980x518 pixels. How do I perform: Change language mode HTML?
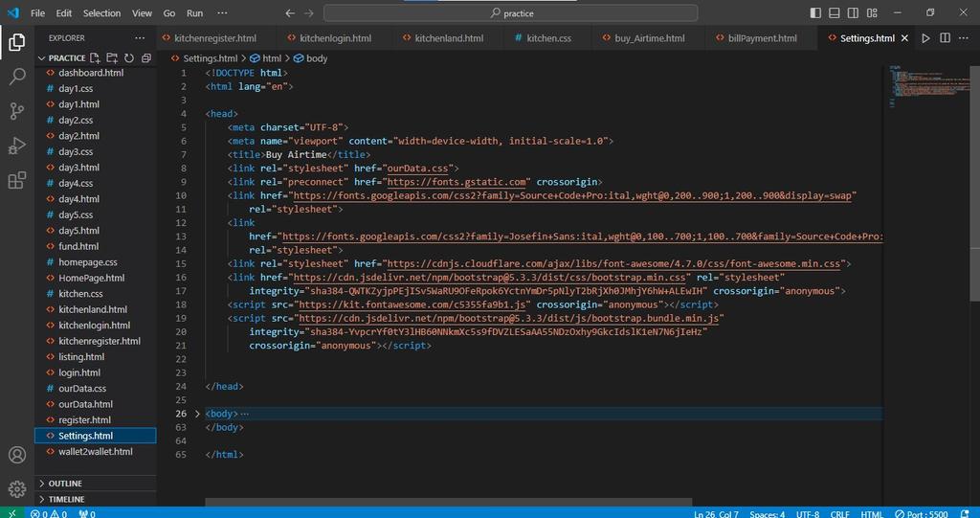pos(872,513)
